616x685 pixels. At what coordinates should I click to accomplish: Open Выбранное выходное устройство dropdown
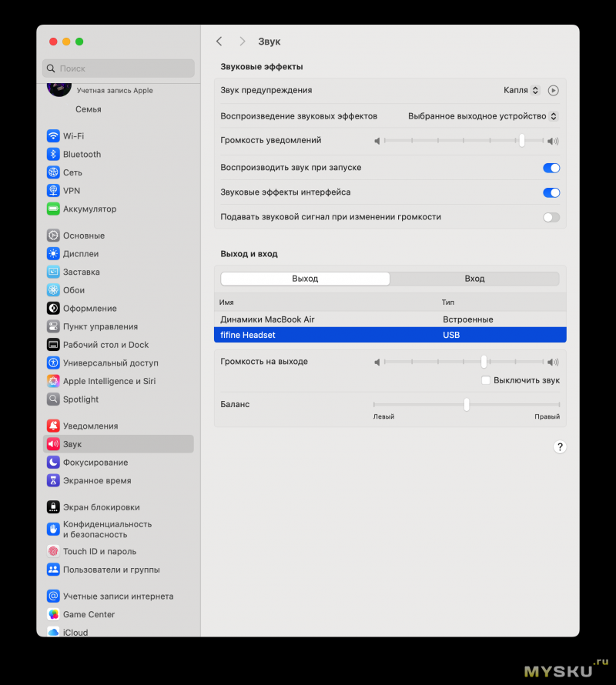[x=483, y=116]
